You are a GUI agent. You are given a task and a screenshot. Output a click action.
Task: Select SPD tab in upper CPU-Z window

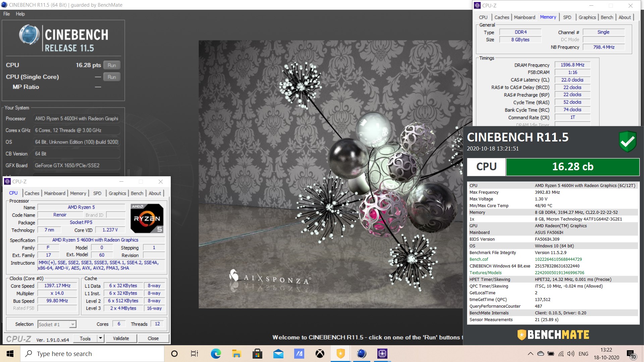click(x=567, y=17)
